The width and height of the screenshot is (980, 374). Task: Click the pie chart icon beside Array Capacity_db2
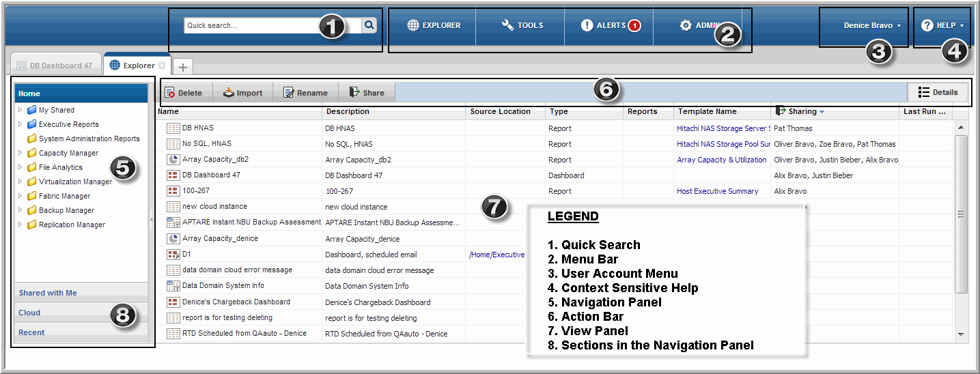[173, 160]
